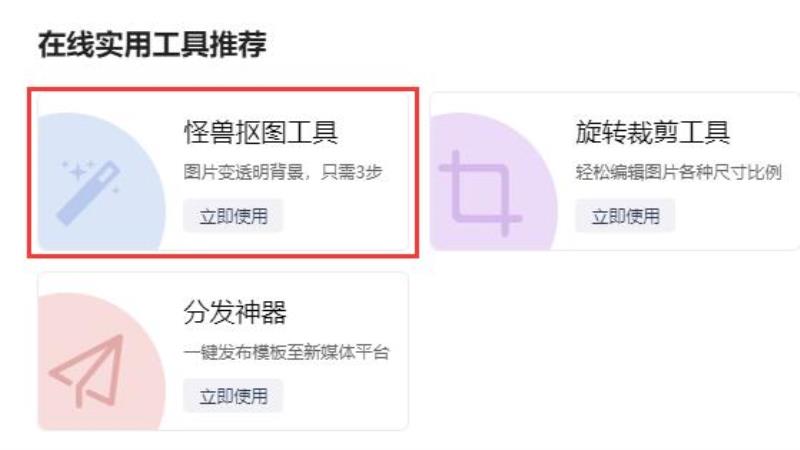Click the purple crop icon
Viewport: 800px width, 450px height.
coord(481,193)
